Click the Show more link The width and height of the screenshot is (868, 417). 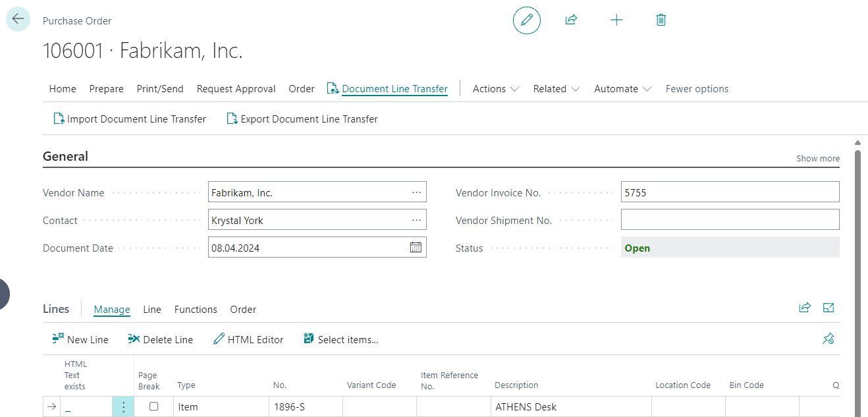pos(817,158)
